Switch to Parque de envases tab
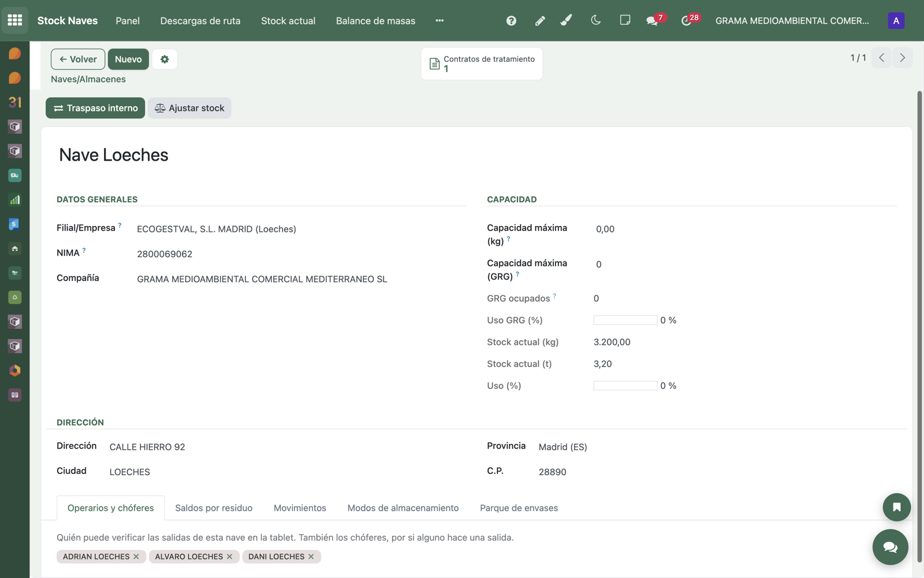Viewport: 924px width, 578px height. point(519,508)
